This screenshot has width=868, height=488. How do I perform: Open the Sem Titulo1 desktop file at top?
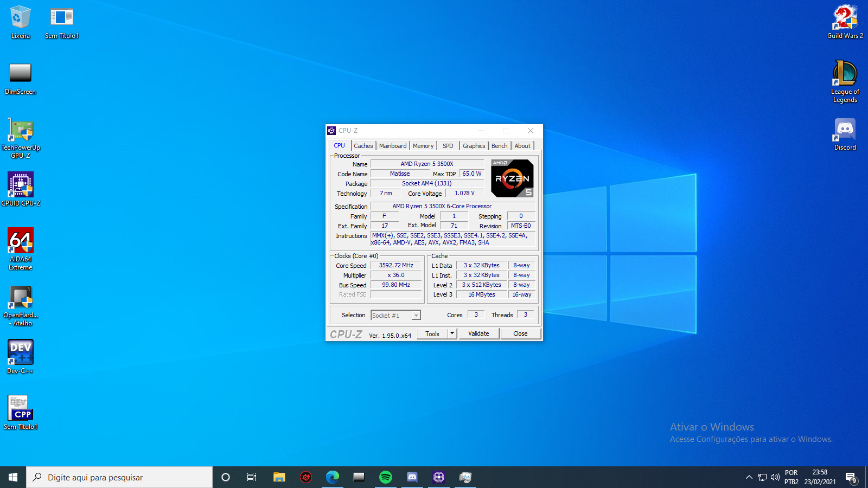tap(62, 22)
